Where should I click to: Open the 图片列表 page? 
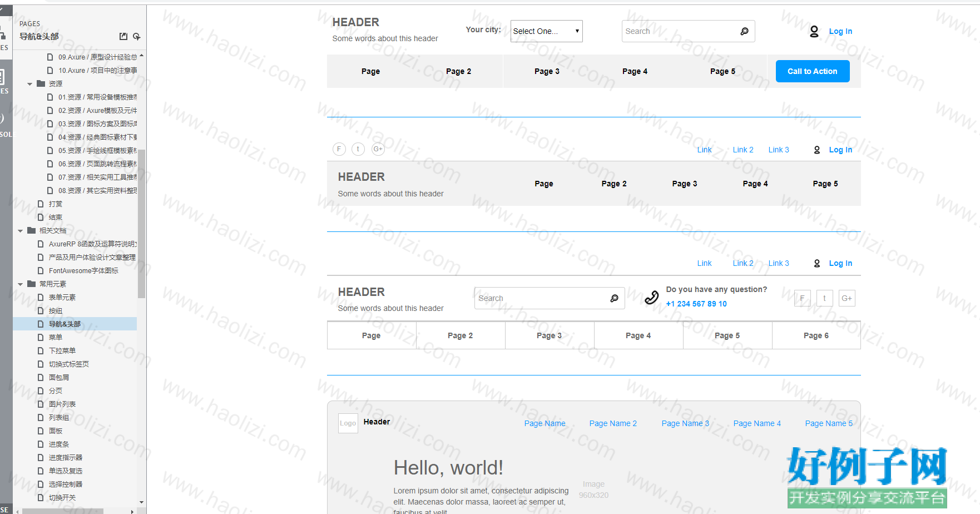click(62, 404)
